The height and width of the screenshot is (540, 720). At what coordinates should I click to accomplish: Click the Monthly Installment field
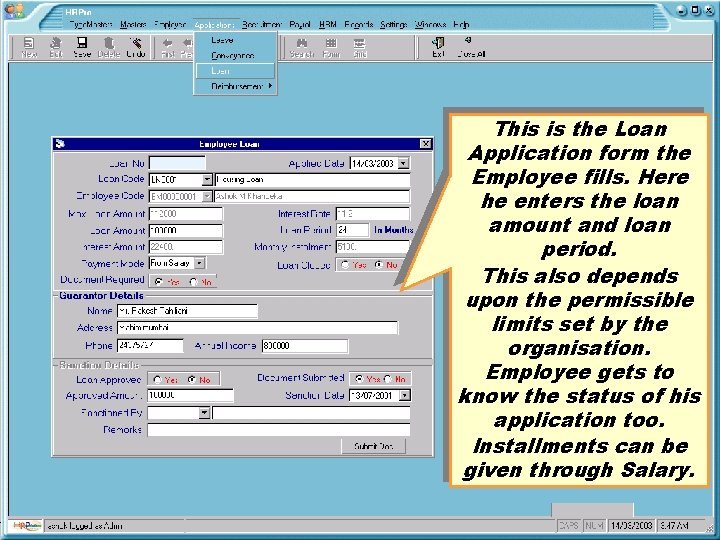(372, 247)
